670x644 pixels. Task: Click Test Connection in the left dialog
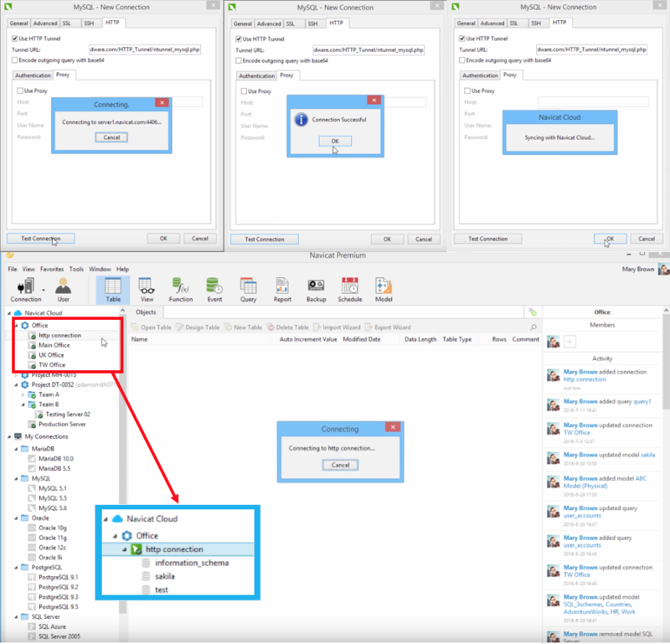pyautogui.click(x=40, y=239)
